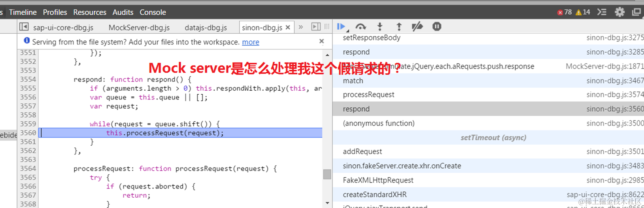Viewport: 644px width, 208px height.
Task: Open sinon-dbg.js:3467 source location
Action: (x=615, y=80)
